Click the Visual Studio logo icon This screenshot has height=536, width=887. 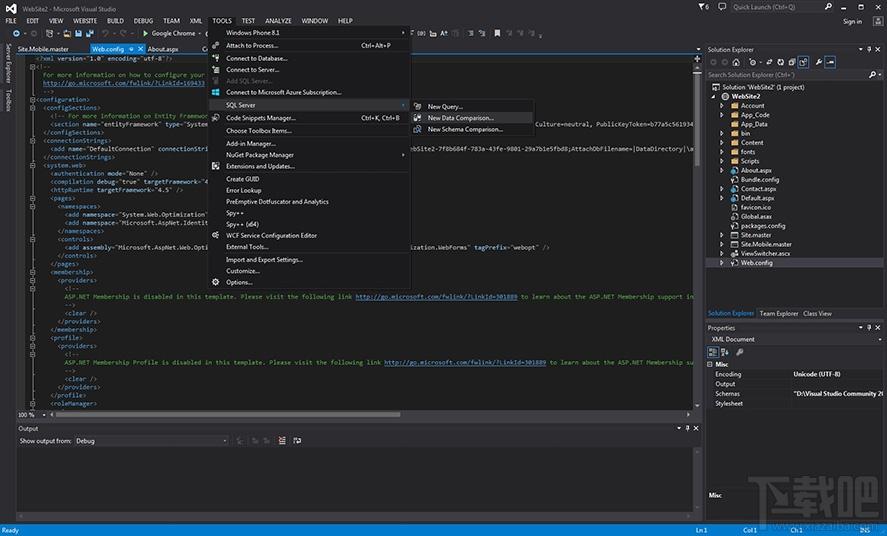[11, 8]
